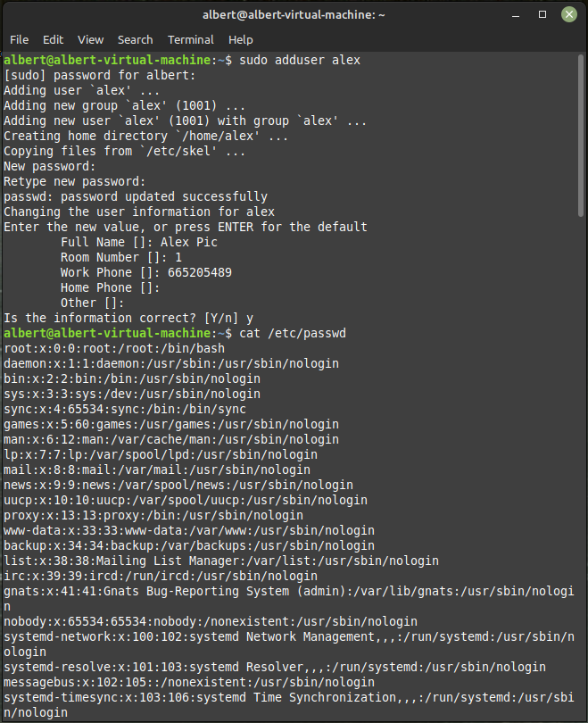588x723 pixels.
Task: Click the Work Phone 665205489 line
Action: pyautogui.click(x=146, y=272)
